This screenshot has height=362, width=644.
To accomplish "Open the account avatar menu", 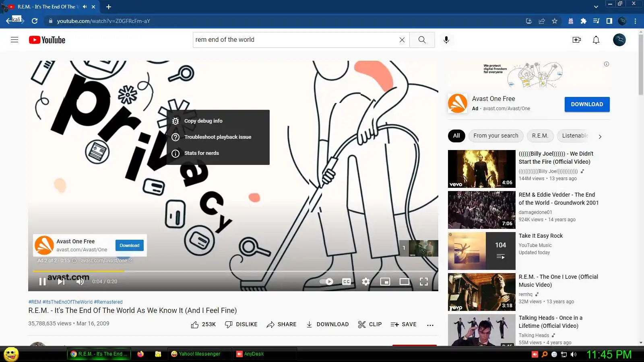I will 619,40.
